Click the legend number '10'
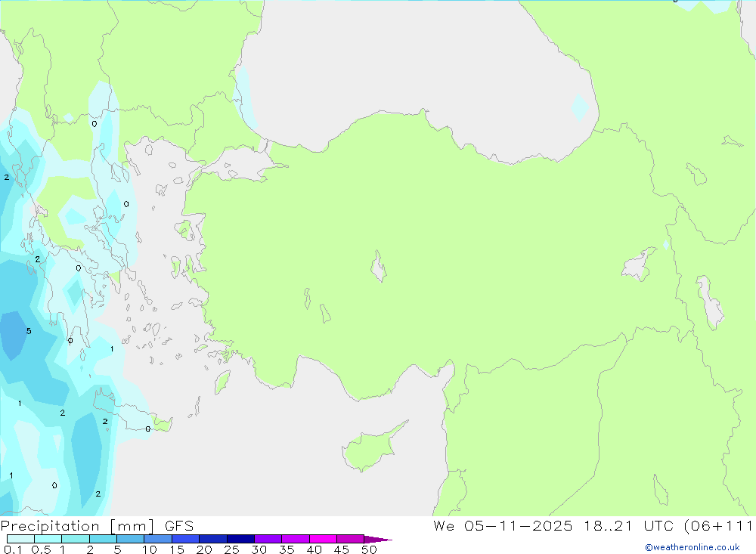The height and width of the screenshot is (554, 756). tap(150, 549)
